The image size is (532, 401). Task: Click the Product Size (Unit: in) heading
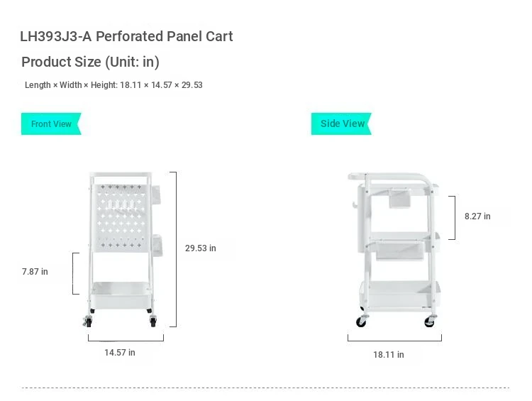coord(90,62)
